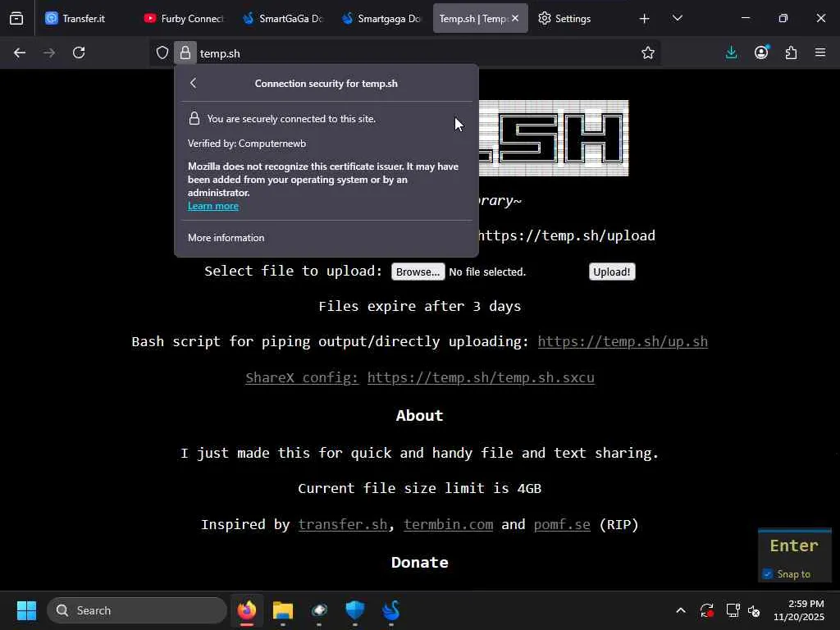Image resolution: width=840 pixels, height=630 pixels.
Task: Open the termbin.com link
Action: (x=449, y=524)
